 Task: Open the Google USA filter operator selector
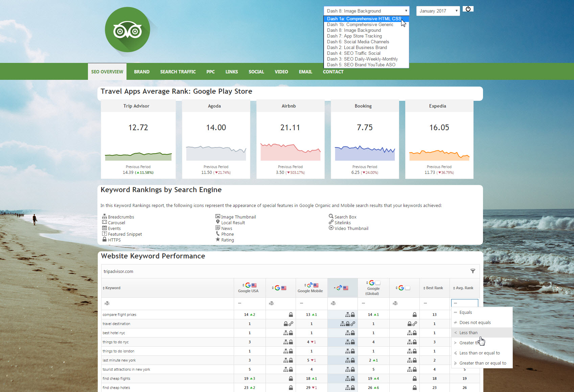click(x=240, y=303)
